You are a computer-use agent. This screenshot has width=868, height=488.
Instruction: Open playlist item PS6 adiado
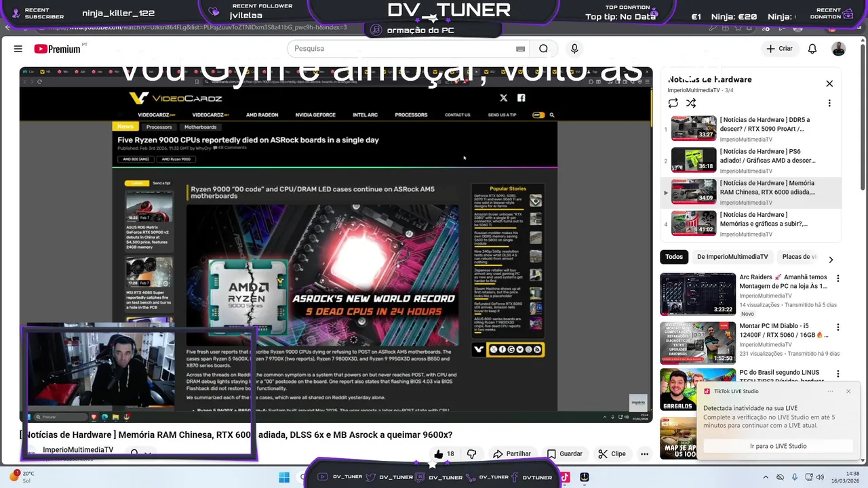click(751, 160)
